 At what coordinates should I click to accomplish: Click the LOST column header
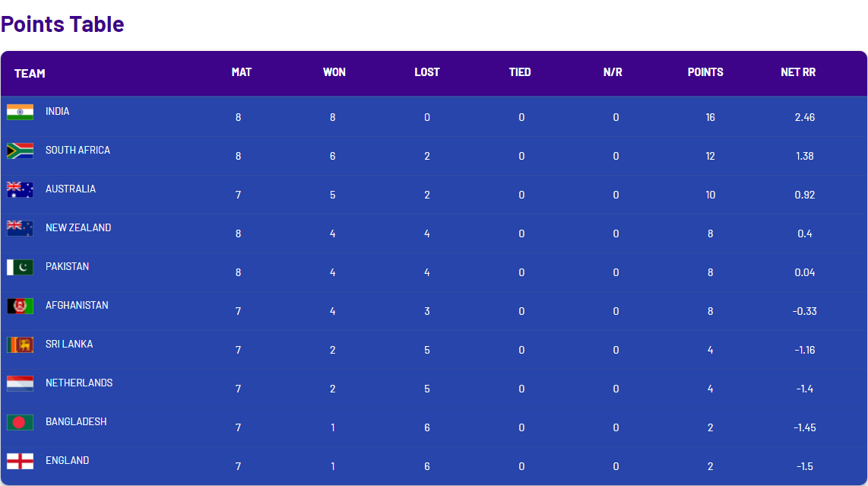(x=427, y=72)
